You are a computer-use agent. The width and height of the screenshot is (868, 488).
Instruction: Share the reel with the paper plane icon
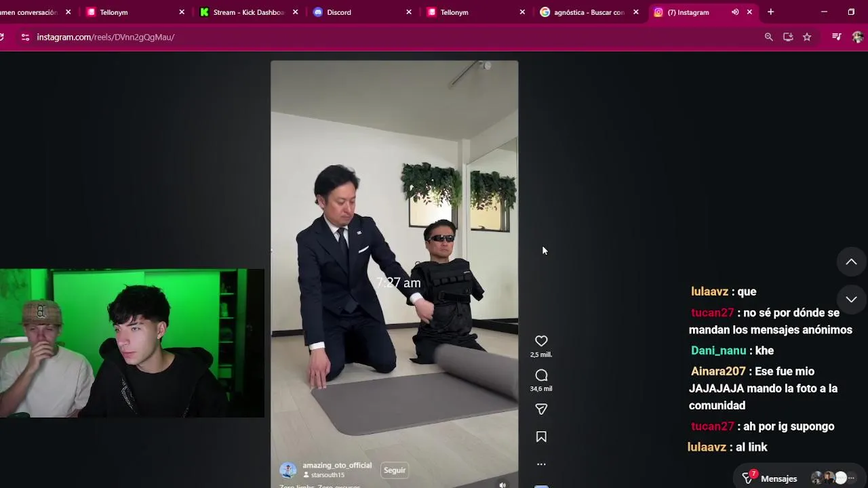[541, 409]
